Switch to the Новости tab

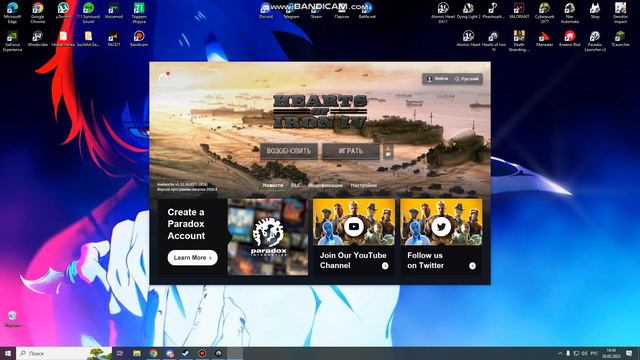pyautogui.click(x=273, y=185)
